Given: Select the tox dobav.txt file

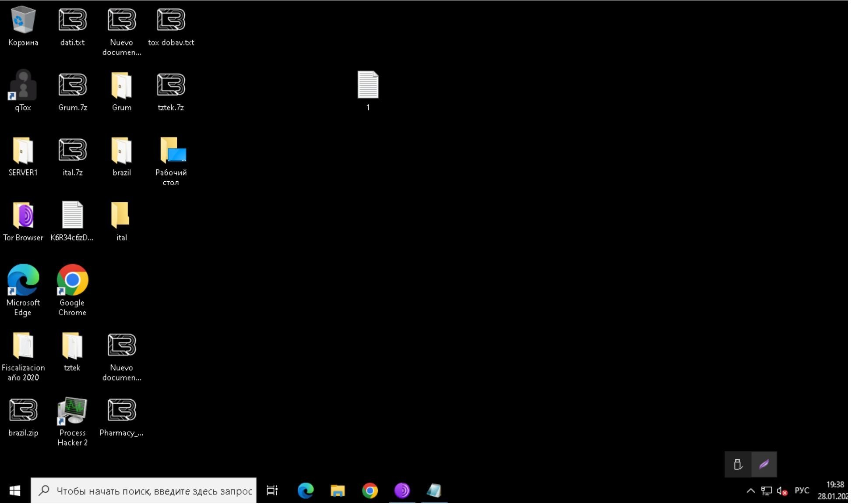Looking at the screenshot, I should [x=171, y=21].
